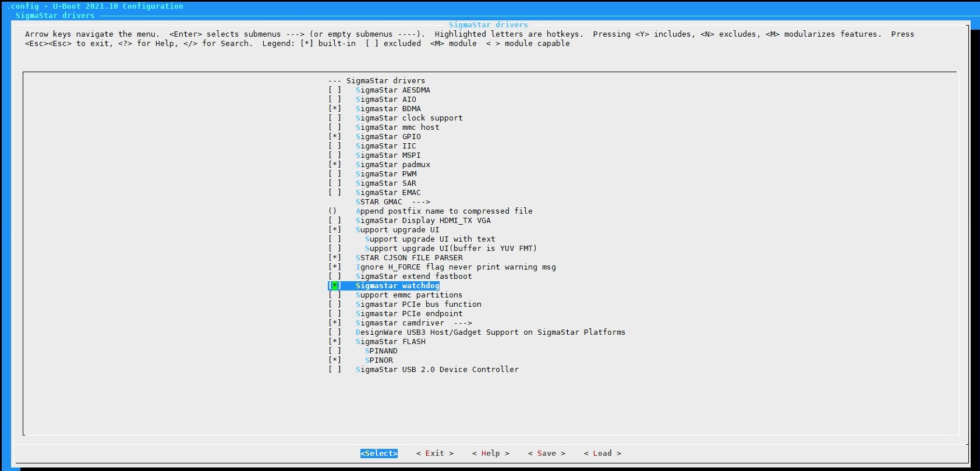Screen dimensions: 980x471
Task: Click the Exit button
Action: coord(435,454)
